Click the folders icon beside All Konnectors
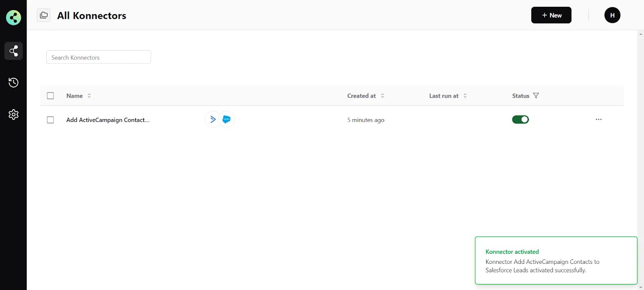This screenshot has width=644, height=290. click(x=44, y=15)
